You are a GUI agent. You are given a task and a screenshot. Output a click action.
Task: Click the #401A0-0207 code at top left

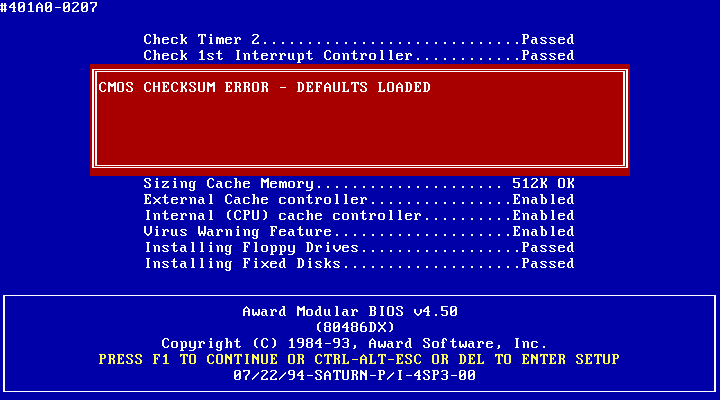(49, 8)
